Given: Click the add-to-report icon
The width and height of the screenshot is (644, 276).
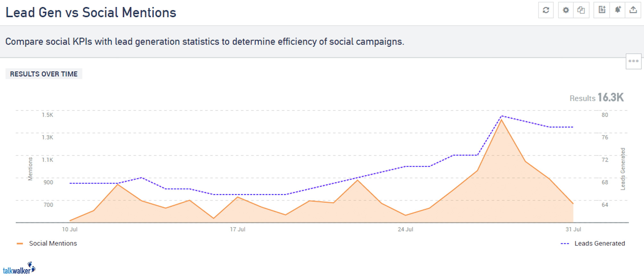Looking at the screenshot, I should click(x=602, y=10).
